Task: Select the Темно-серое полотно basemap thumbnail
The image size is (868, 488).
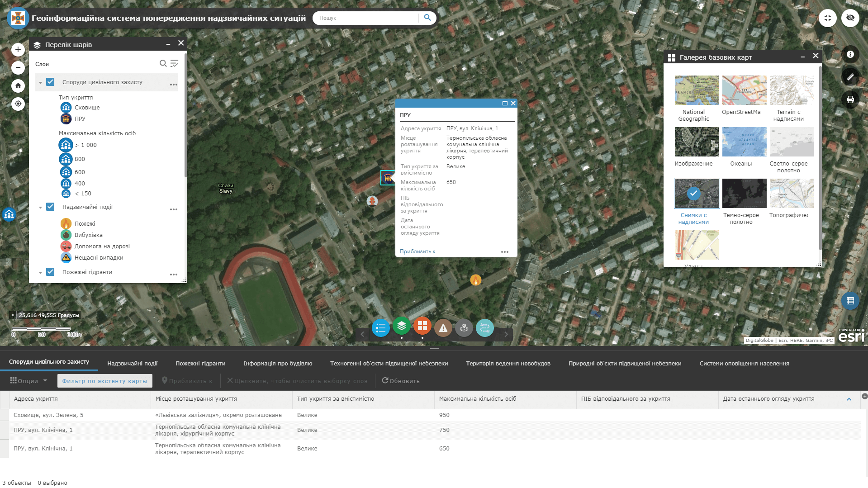Action: [744, 193]
